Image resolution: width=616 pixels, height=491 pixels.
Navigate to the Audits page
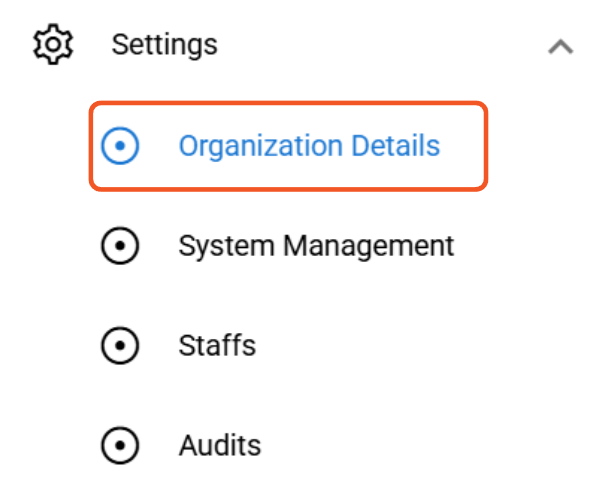[220, 445]
